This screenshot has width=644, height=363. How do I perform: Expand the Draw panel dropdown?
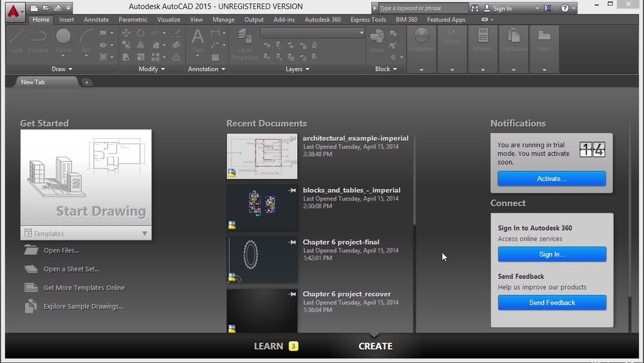[62, 69]
